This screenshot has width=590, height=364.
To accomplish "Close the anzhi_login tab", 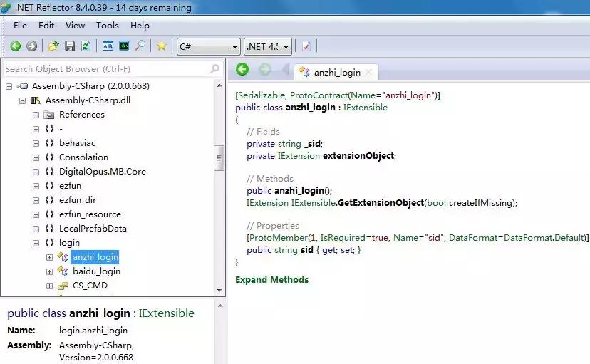I will point(368,73).
